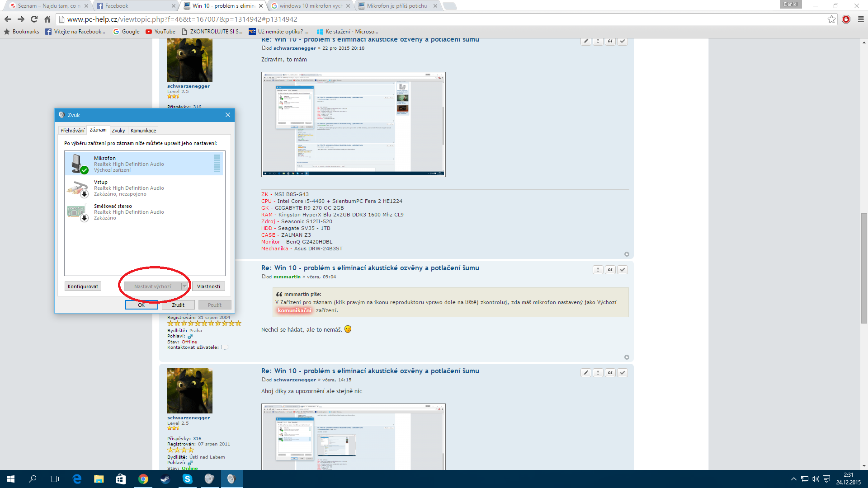The height and width of the screenshot is (488, 868).
Task: Open Skype from the taskbar
Action: click(187, 479)
